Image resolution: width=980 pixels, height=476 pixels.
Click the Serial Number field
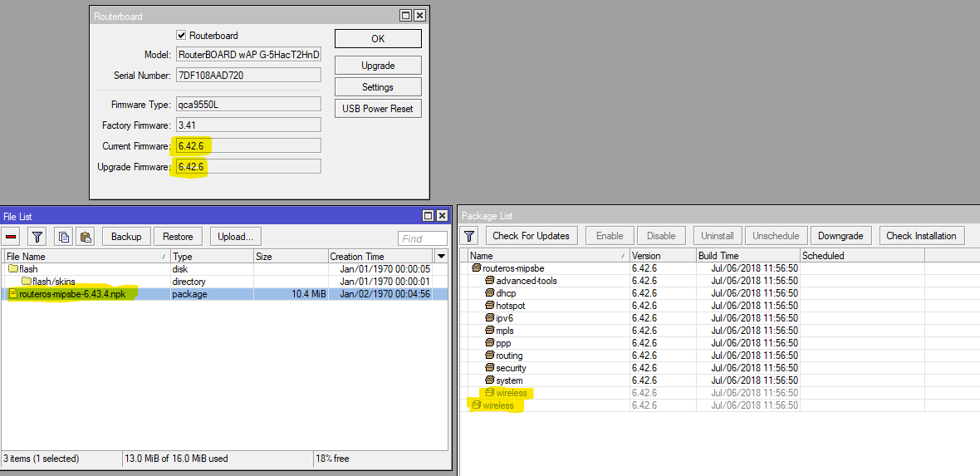(249, 75)
